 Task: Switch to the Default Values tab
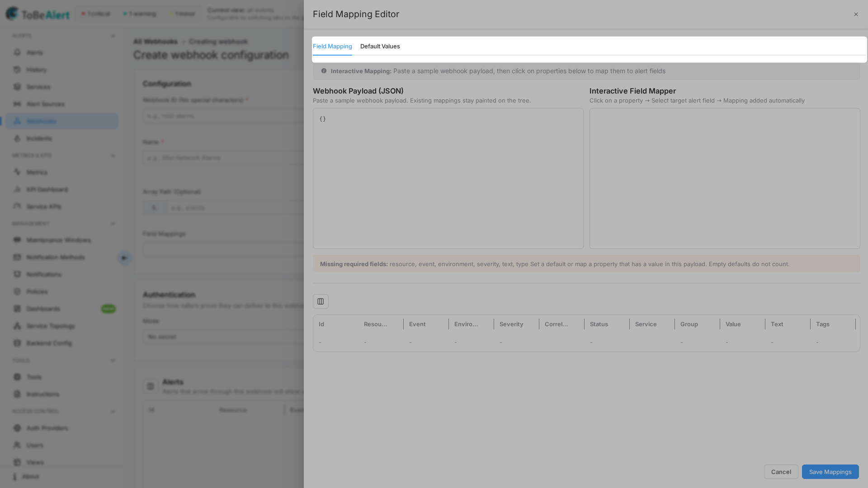pos(380,46)
